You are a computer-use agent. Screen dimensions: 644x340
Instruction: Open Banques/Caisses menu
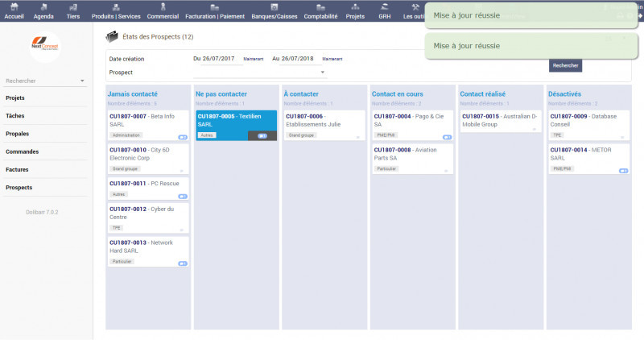(275, 11)
